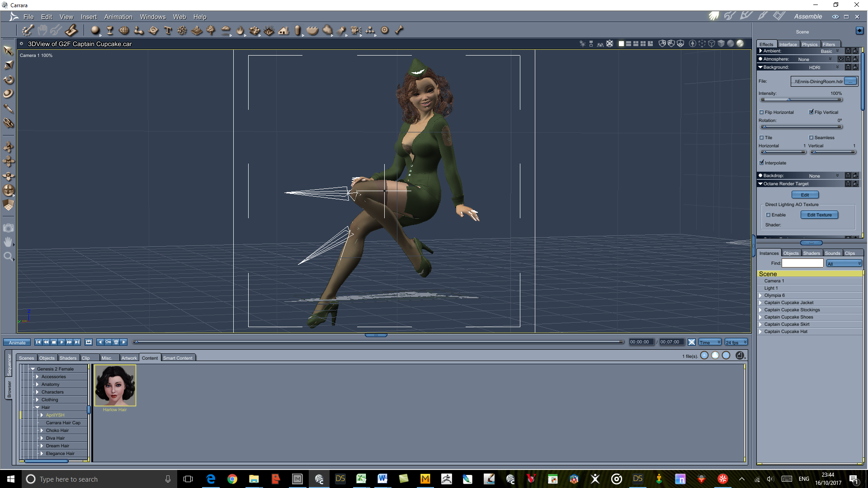868x488 pixels.
Task: Expand Captain Cupcake Jacket in scene tree
Action: point(760,303)
